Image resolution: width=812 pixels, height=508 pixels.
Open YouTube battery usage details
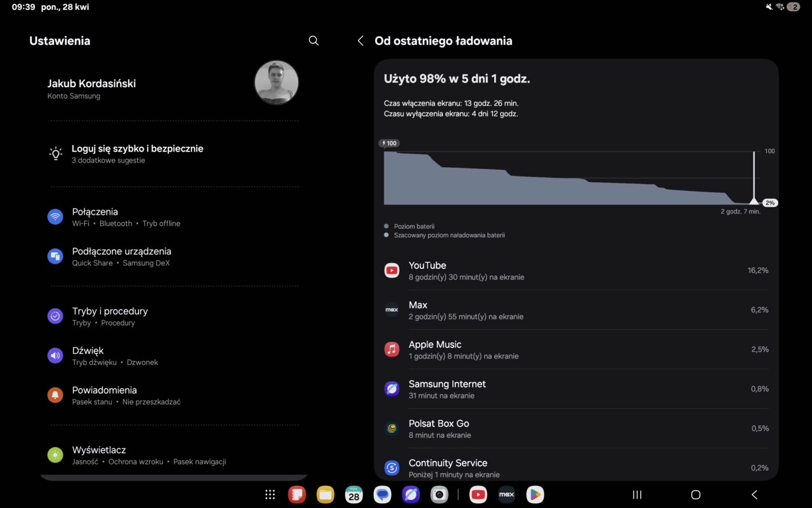tap(576, 271)
